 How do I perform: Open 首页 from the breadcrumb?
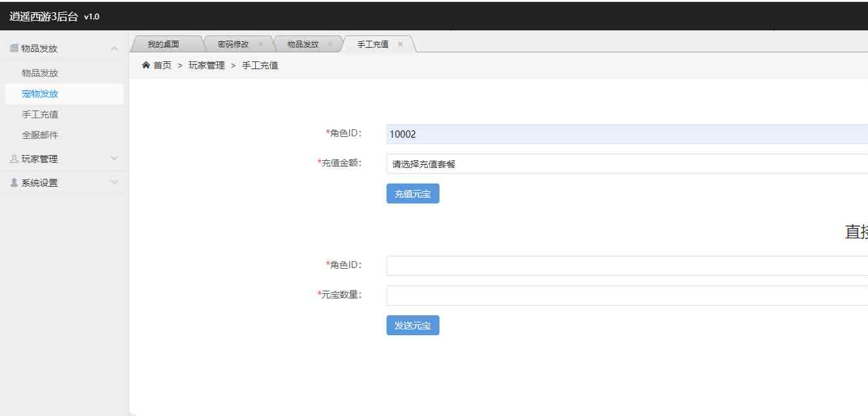pyautogui.click(x=162, y=65)
